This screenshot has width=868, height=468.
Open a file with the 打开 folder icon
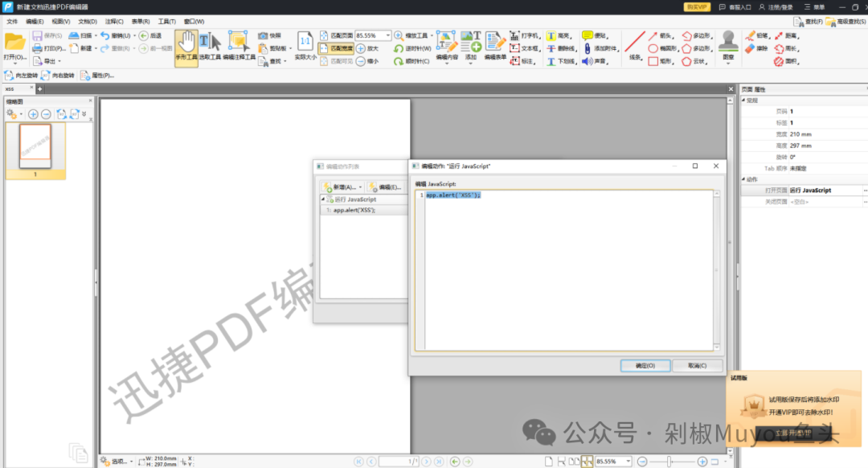(x=14, y=43)
